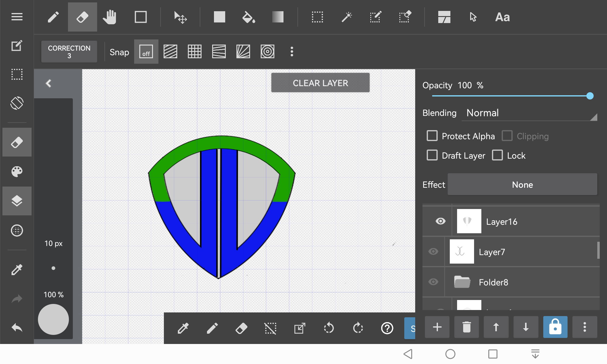This screenshot has height=364, width=607.
Task: Open the Effect None selector
Action: click(522, 184)
